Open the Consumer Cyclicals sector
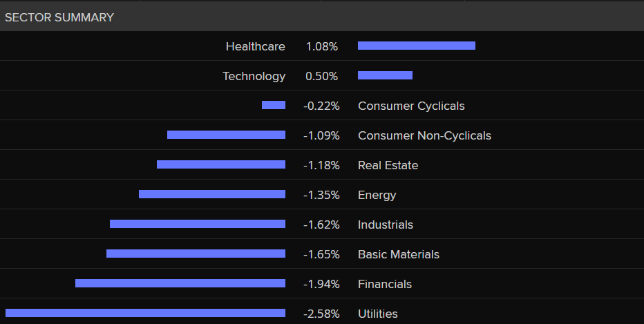The image size is (644, 324). coord(411,106)
